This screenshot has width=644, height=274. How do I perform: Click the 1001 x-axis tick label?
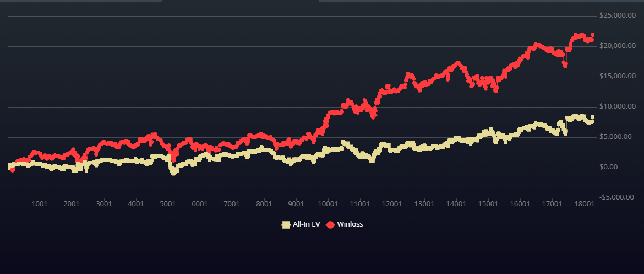(x=39, y=203)
